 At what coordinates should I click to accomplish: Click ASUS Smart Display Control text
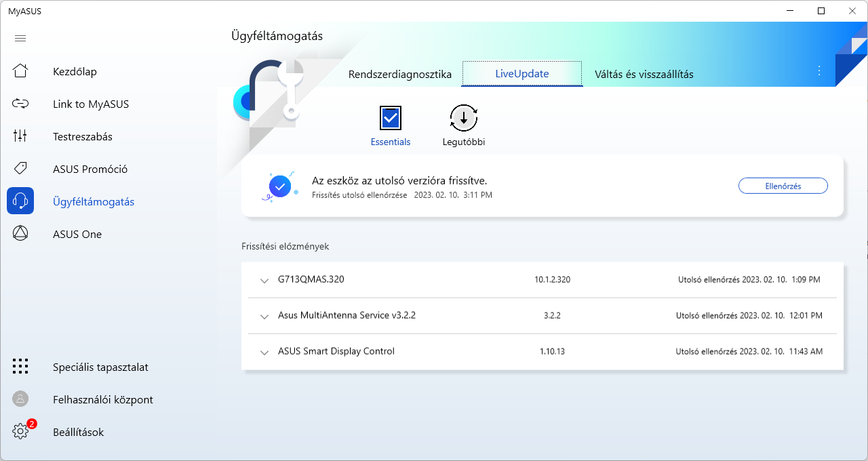tap(336, 351)
